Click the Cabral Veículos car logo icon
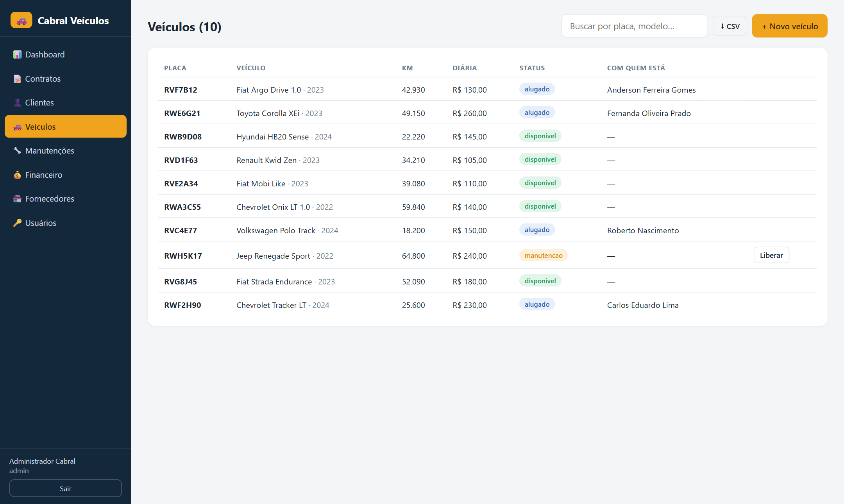 pos(21,20)
